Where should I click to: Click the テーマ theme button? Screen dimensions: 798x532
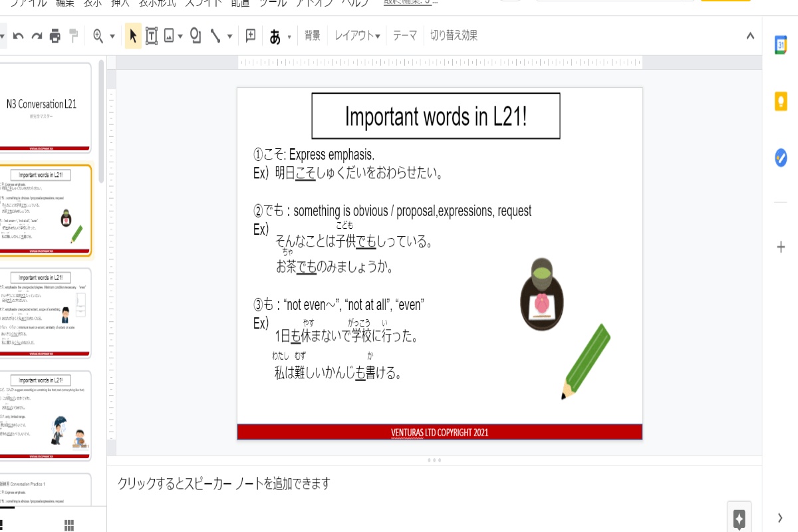405,36
